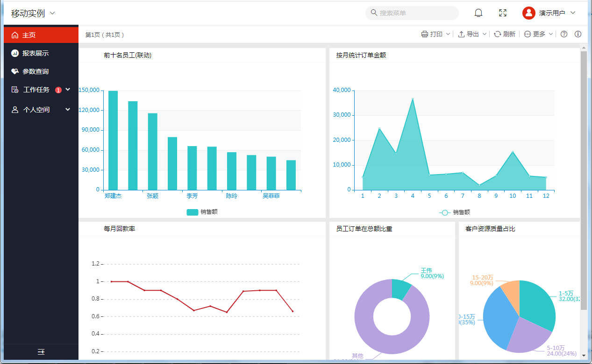Open the 移动实例 title dropdown
Screen dimensions: 592x364
point(52,13)
